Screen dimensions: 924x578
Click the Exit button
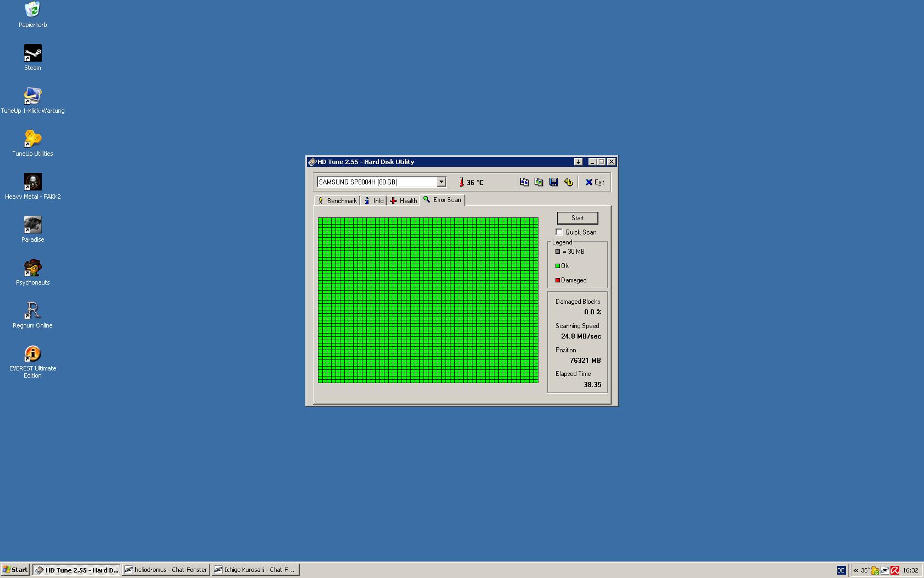point(594,182)
